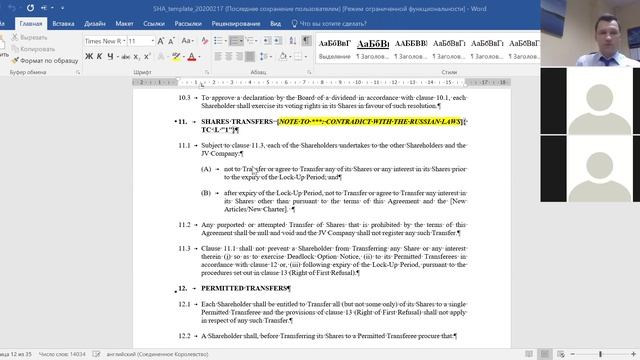Switch to Print Layout view icon
This screenshot has height=360, width=640.
pos(544,354)
